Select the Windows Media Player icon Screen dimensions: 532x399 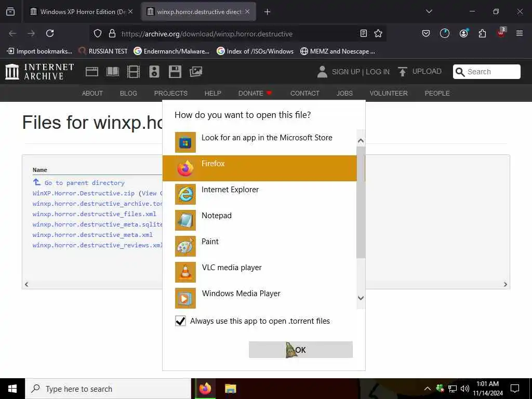(x=185, y=298)
